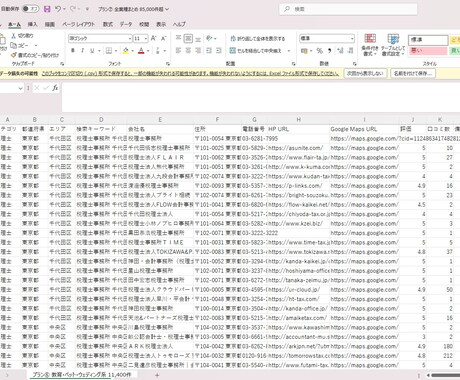Viewport: 460px width, 380px height.
Task: Select column E header
Action: pyautogui.click(x=160, y=120)
